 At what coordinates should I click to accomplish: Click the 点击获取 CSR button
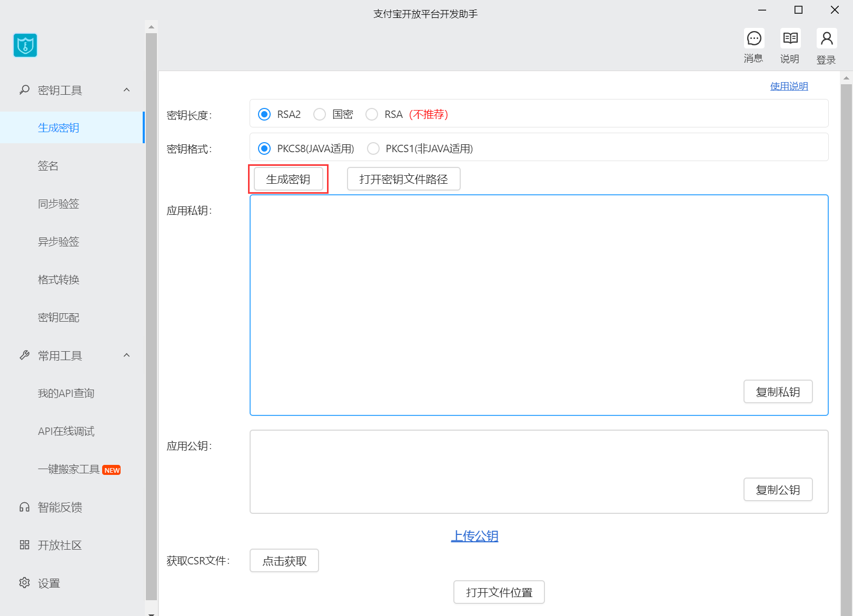tap(284, 561)
